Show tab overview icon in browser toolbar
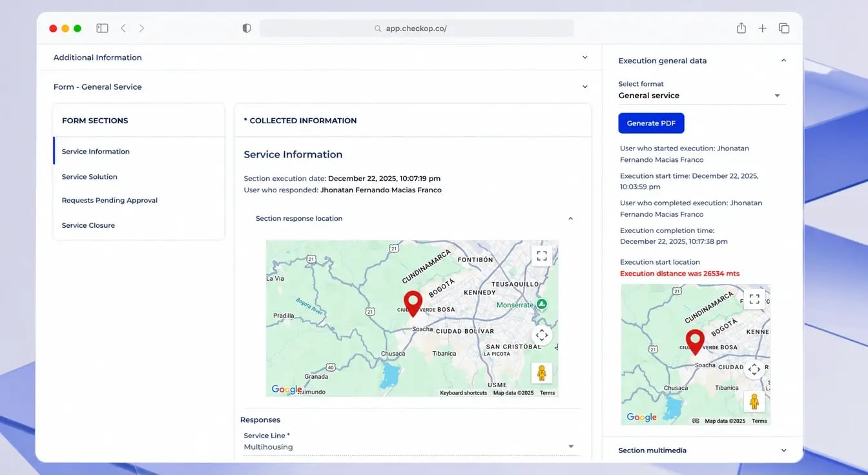The image size is (868, 475). [784, 28]
